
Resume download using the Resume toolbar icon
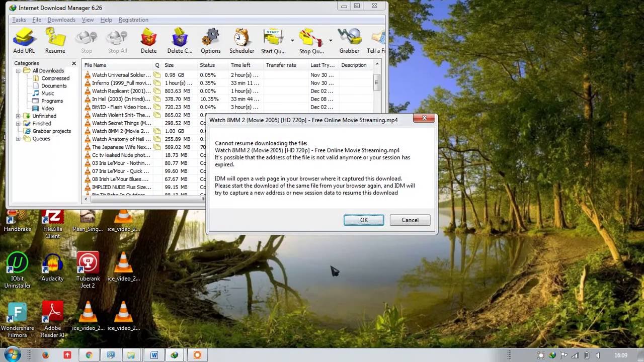pos(55,41)
